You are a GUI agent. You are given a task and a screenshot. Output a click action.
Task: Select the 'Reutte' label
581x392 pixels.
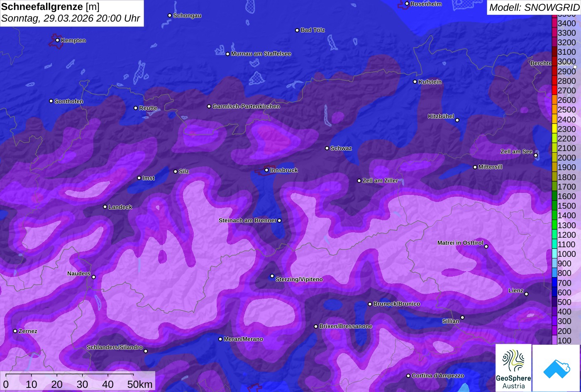pyautogui.click(x=148, y=108)
